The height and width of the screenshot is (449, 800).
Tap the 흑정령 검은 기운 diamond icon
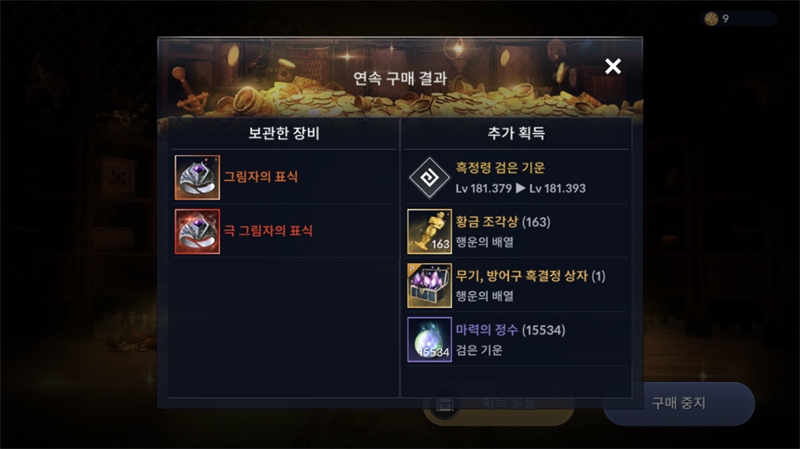(430, 178)
